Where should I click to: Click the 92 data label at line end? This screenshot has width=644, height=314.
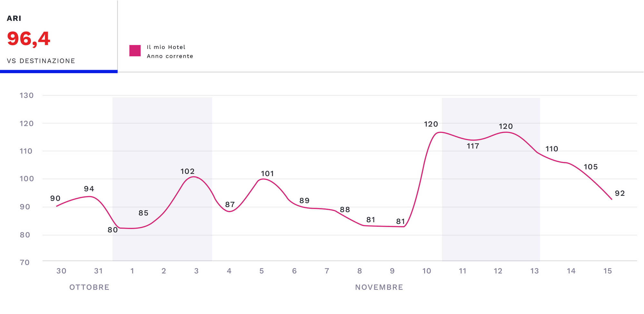coord(620,193)
